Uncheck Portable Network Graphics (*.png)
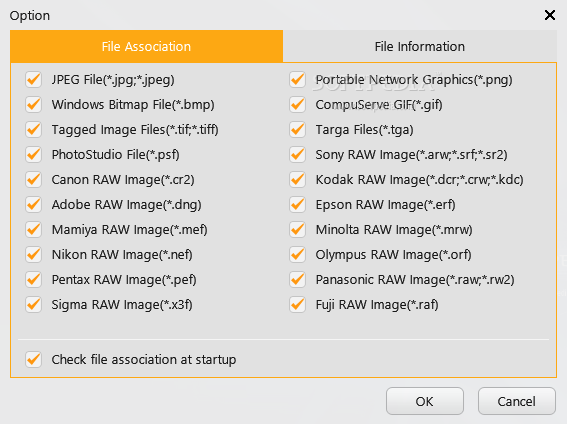Screen dimensions: 567x424 click(298, 80)
